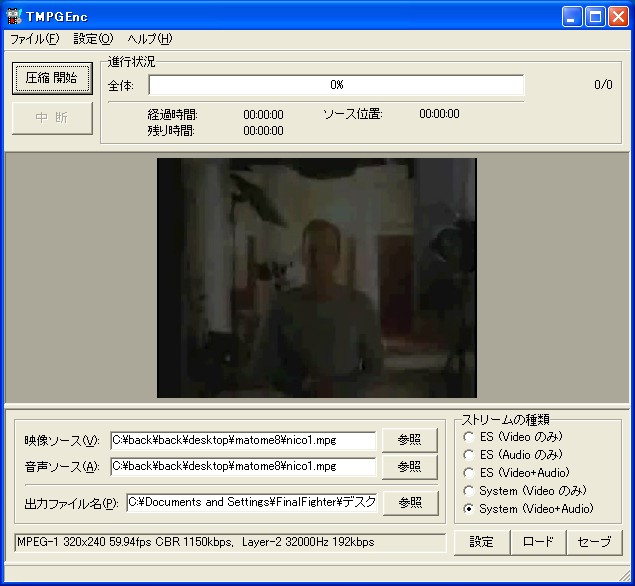Click the ソース位置 value 00:00:00
The image size is (635, 586).
click(x=439, y=114)
